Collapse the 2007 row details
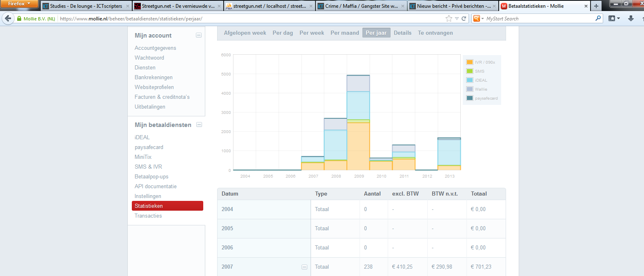Viewport: 644px width, 276px height. pyautogui.click(x=304, y=267)
